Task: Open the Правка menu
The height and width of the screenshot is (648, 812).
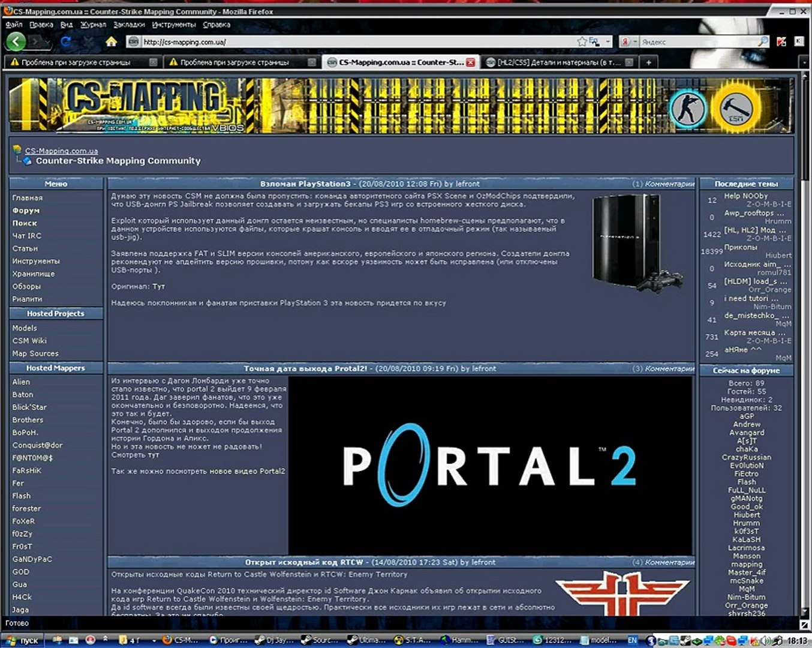Action: [x=41, y=25]
